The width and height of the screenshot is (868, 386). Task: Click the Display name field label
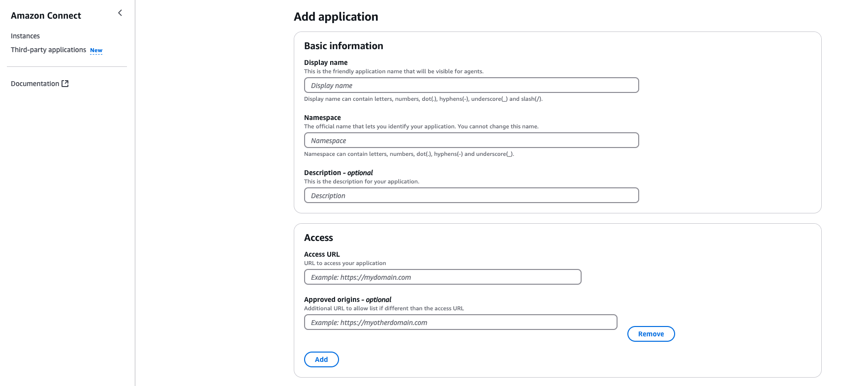(x=326, y=62)
